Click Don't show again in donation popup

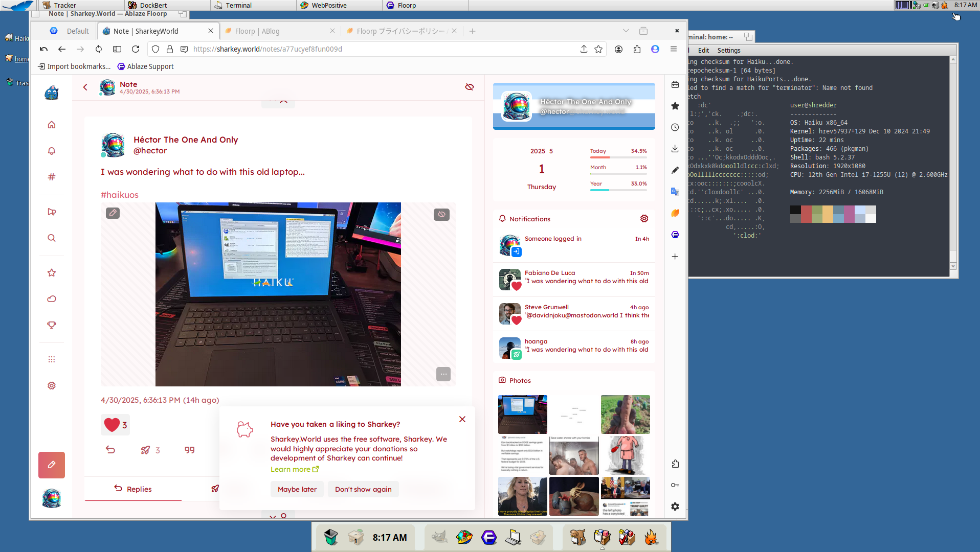363,489
